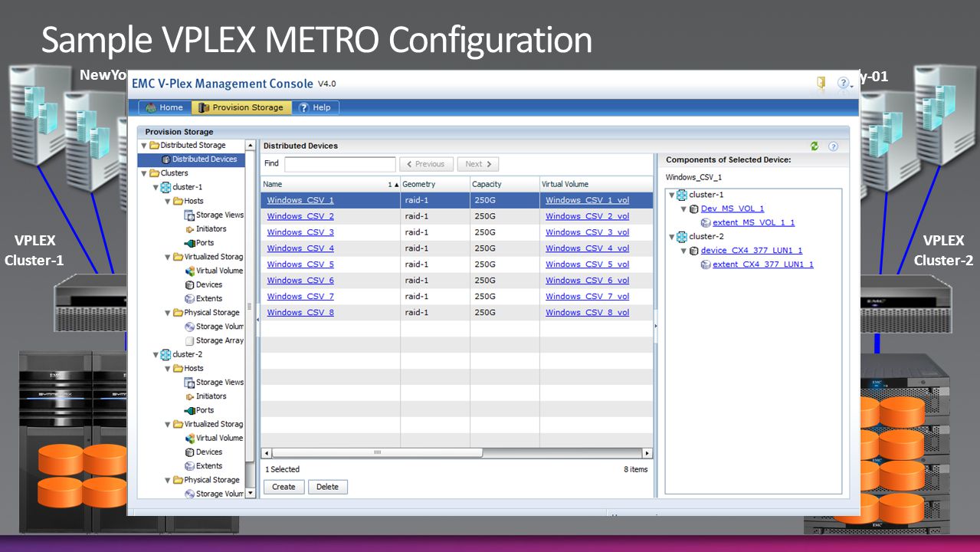Open the Windows_CSV_5 device link
This screenshot has width=980, height=552.
pos(300,264)
